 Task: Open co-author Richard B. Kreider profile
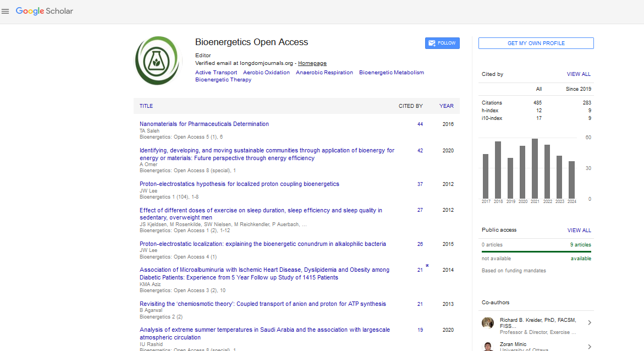click(538, 323)
